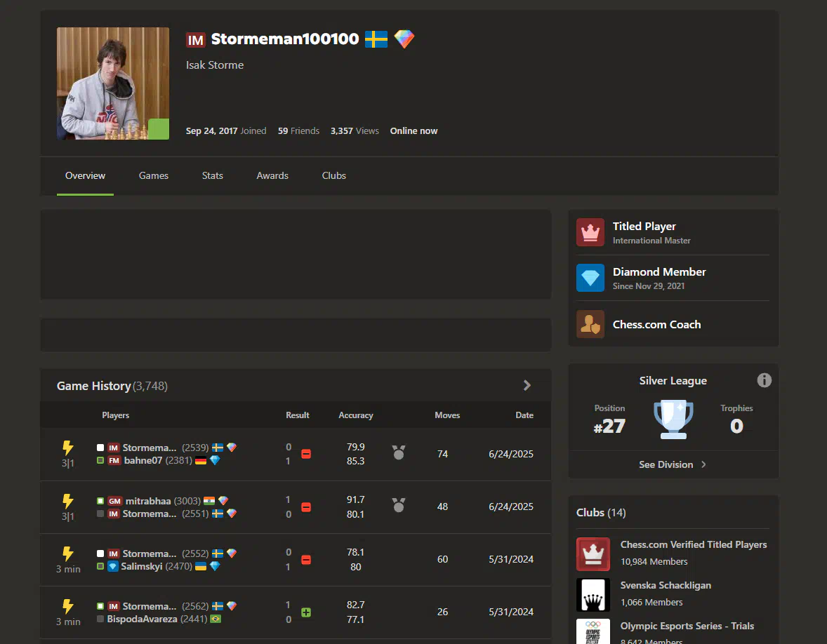Show Silver League info icon

[x=765, y=380]
